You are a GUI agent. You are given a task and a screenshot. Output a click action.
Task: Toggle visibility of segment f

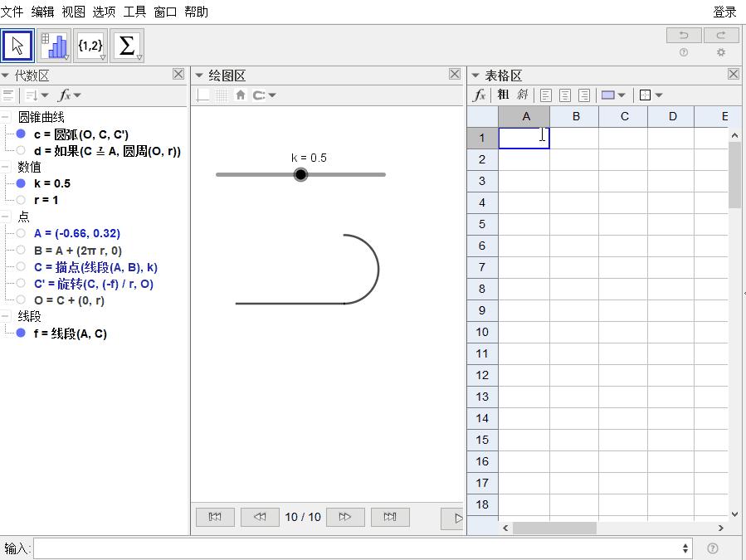(21, 334)
